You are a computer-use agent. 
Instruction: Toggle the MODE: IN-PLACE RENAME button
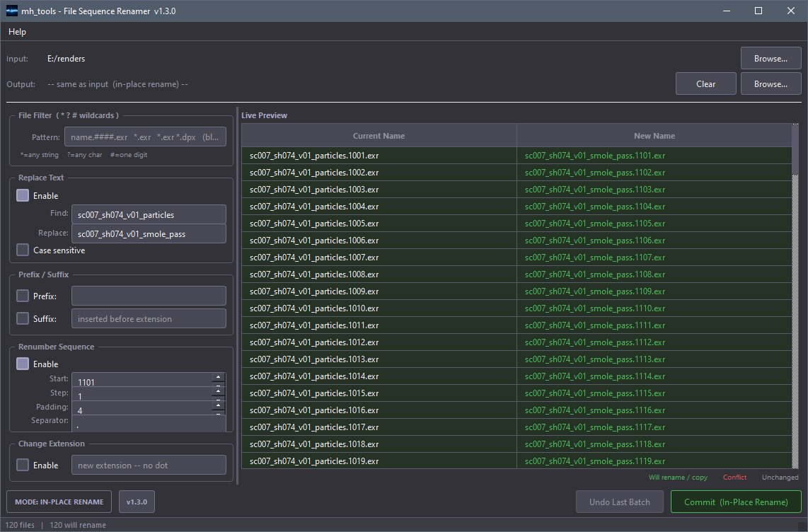59,502
